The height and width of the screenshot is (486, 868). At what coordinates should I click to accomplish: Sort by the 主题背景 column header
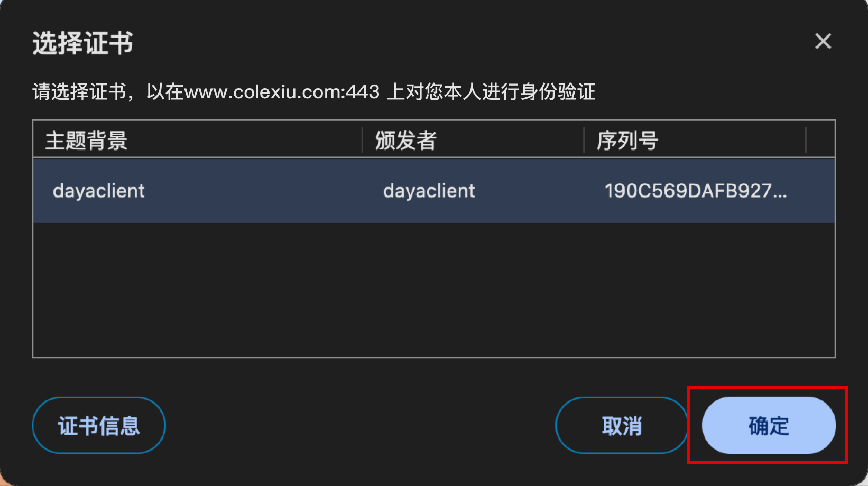[86, 141]
